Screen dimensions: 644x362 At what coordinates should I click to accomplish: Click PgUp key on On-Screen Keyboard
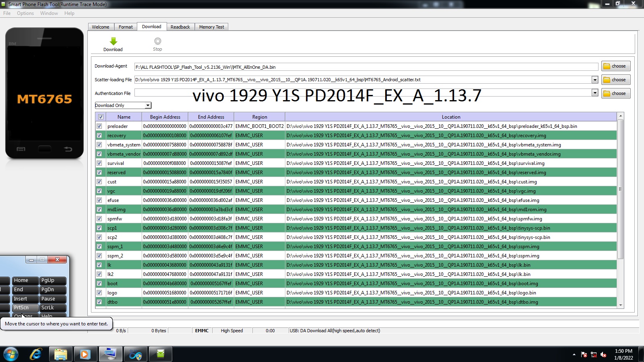click(x=53, y=281)
